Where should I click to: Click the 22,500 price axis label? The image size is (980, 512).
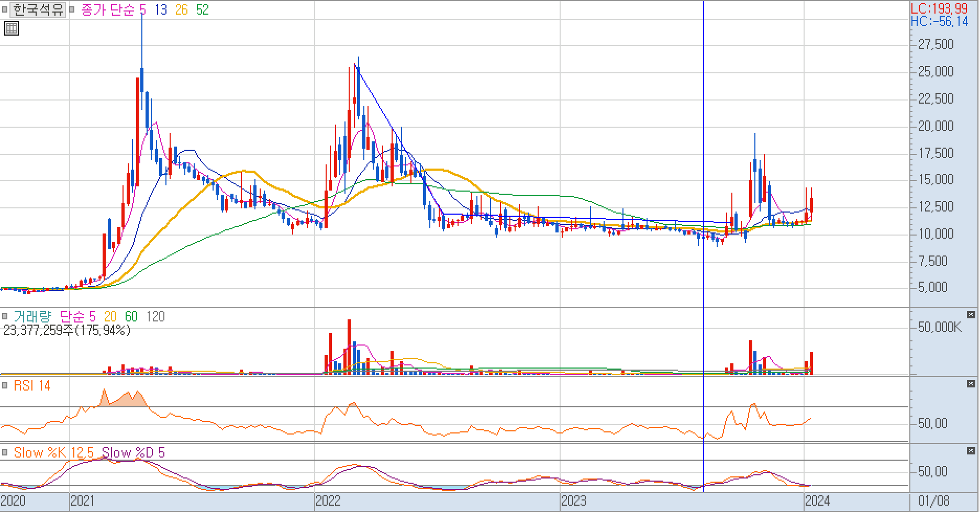[936, 98]
